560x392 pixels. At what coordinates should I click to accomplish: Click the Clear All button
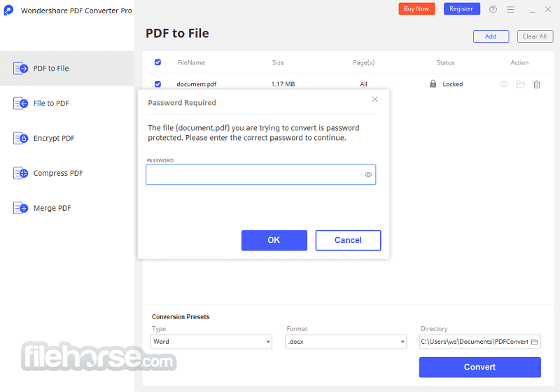pyautogui.click(x=535, y=36)
